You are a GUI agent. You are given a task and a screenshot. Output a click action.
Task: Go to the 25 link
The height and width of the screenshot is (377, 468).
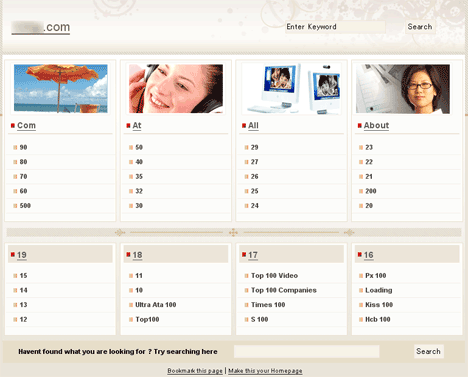point(255,191)
